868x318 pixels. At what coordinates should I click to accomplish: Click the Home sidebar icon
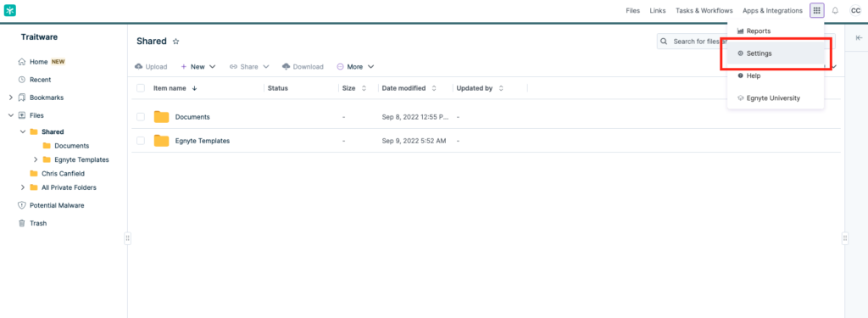pyautogui.click(x=22, y=62)
